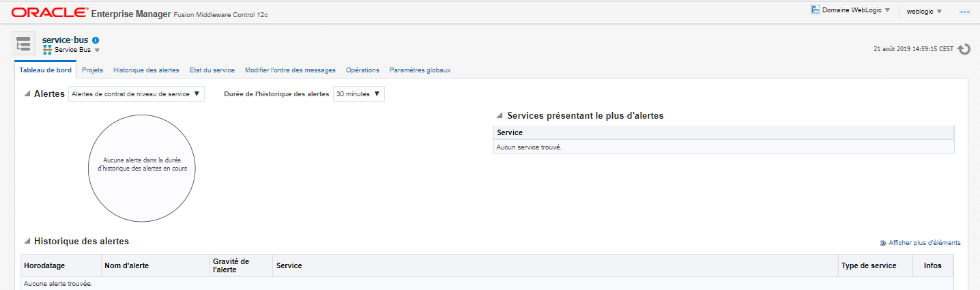Sort by the Horodatage column header
980x290 pixels.
coord(44,265)
